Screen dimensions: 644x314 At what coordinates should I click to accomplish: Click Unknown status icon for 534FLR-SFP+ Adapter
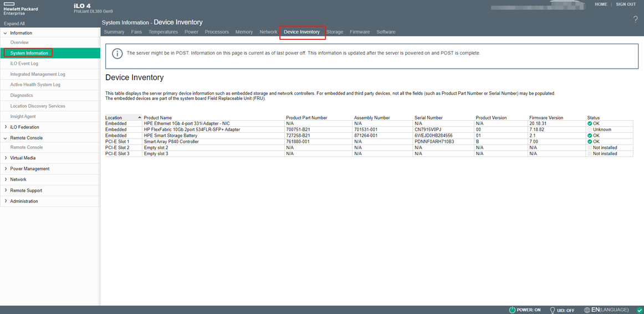(590, 129)
